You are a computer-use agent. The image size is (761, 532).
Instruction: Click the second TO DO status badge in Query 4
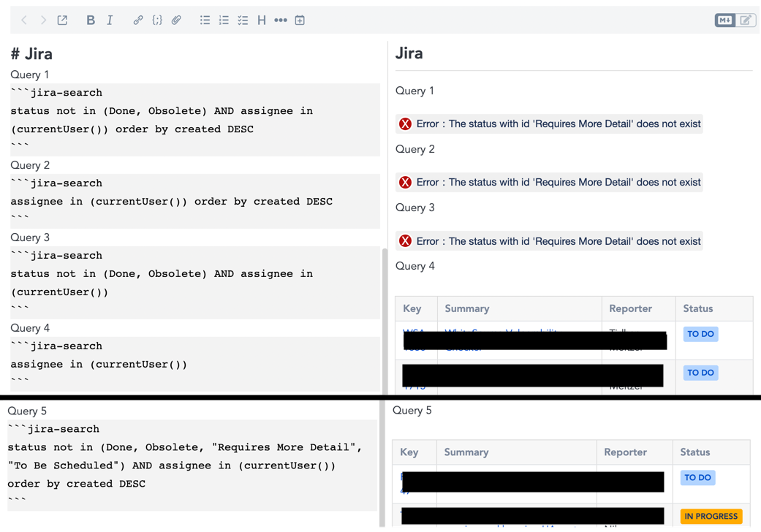tap(700, 373)
